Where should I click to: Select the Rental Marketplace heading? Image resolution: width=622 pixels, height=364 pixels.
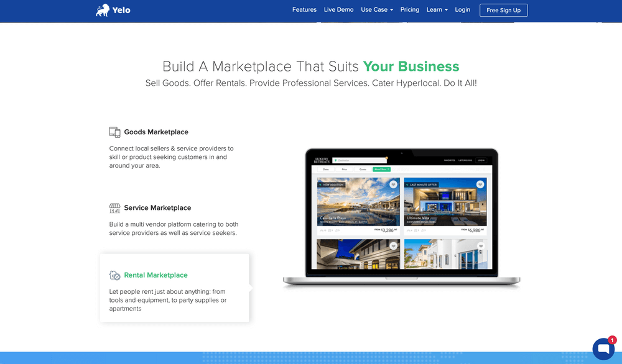point(155,275)
